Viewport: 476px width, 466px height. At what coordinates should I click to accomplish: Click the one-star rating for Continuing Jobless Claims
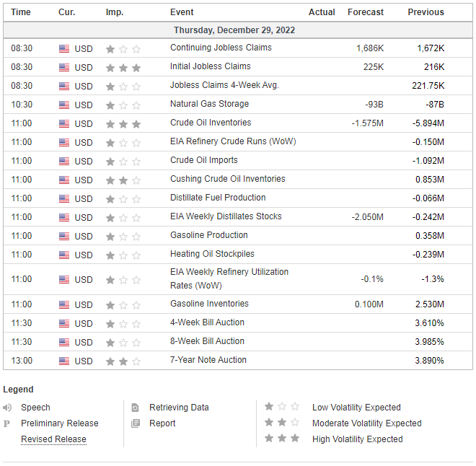[x=123, y=49]
